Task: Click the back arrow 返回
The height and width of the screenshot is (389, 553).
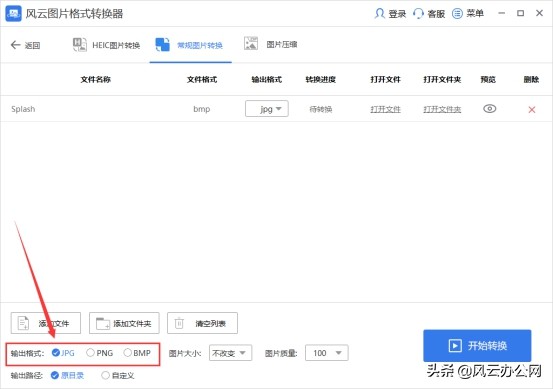Action: [x=16, y=45]
